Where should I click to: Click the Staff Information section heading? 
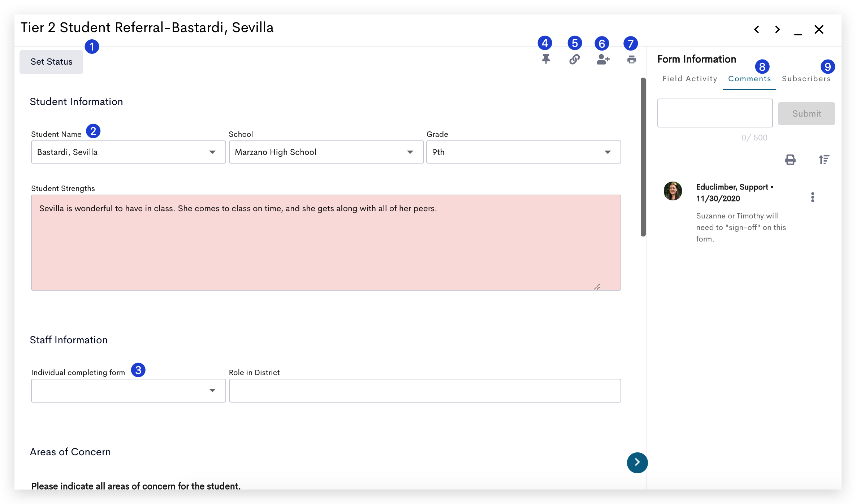click(x=69, y=340)
